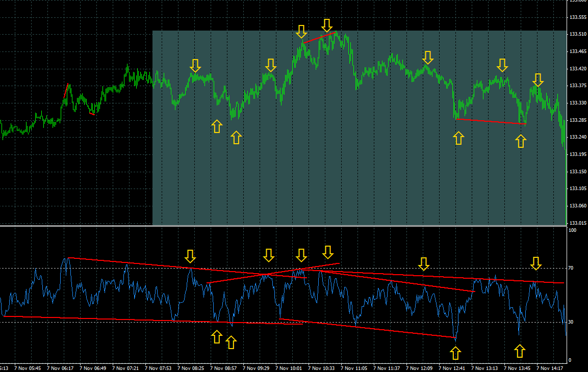Select the 7 Nov 06:17 time label
Screen dimensions: 588x372
tap(60, 368)
